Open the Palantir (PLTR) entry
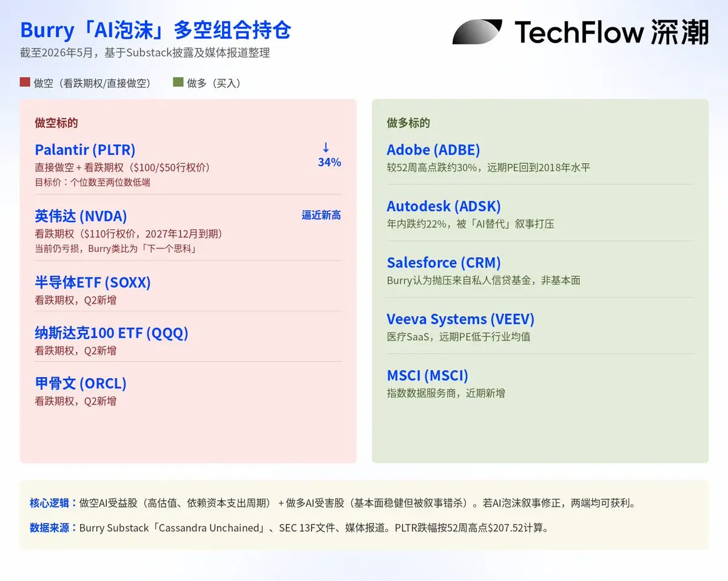This screenshot has height=581, width=728. pos(85,149)
